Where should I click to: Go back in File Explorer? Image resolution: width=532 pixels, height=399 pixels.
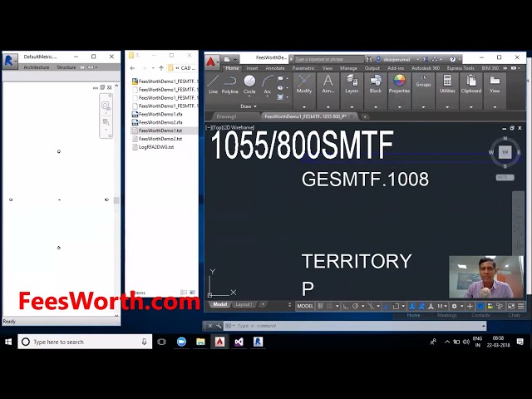tap(133, 68)
